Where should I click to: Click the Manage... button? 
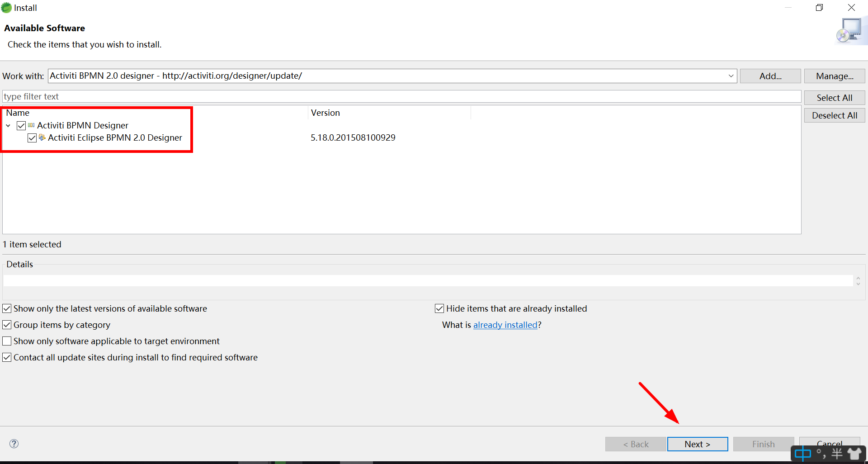click(x=835, y=76)
